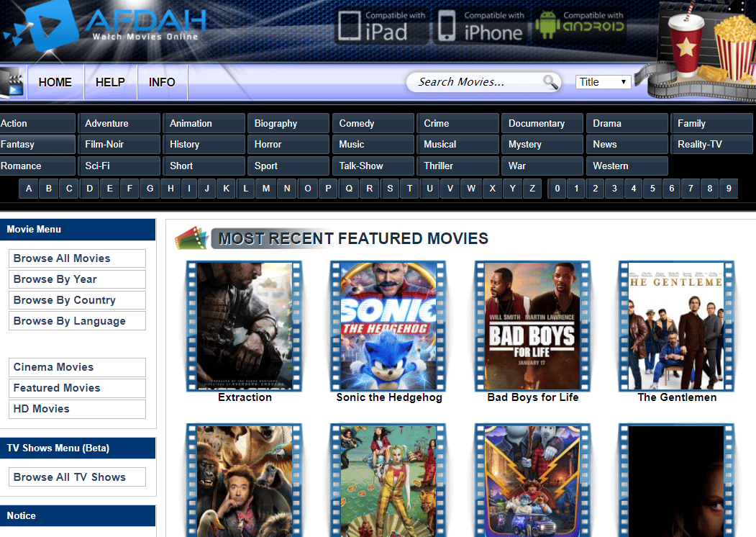Open Browse By Year link
The width and height of the screenshot is (756, 537).
coord(77,279)
